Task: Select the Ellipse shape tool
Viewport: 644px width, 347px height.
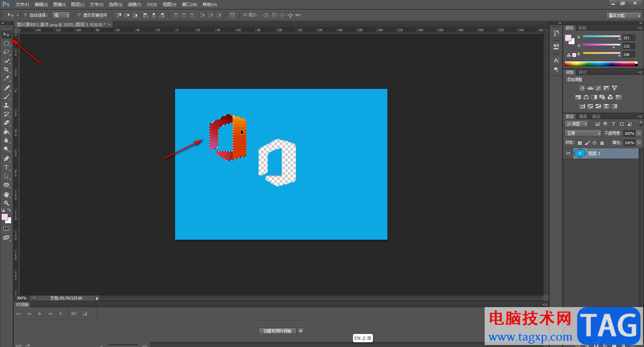Action: [6, 185]
